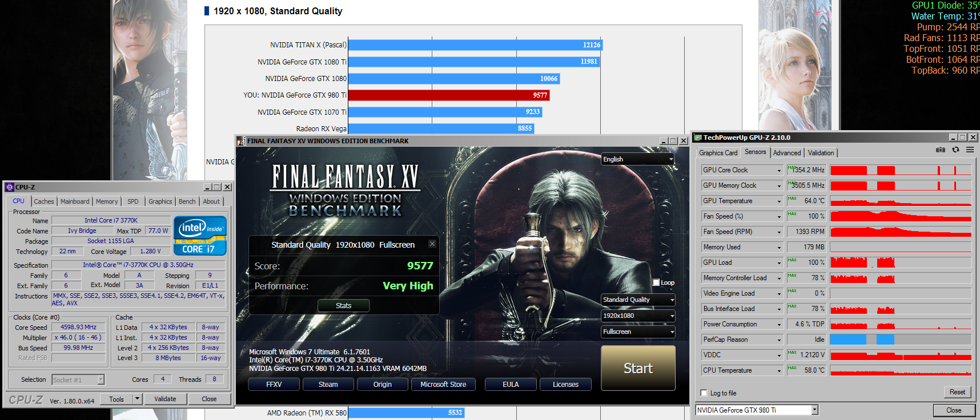980x420 pixels.
Task: Click the Licenses button
Action: tap(565, 385)
